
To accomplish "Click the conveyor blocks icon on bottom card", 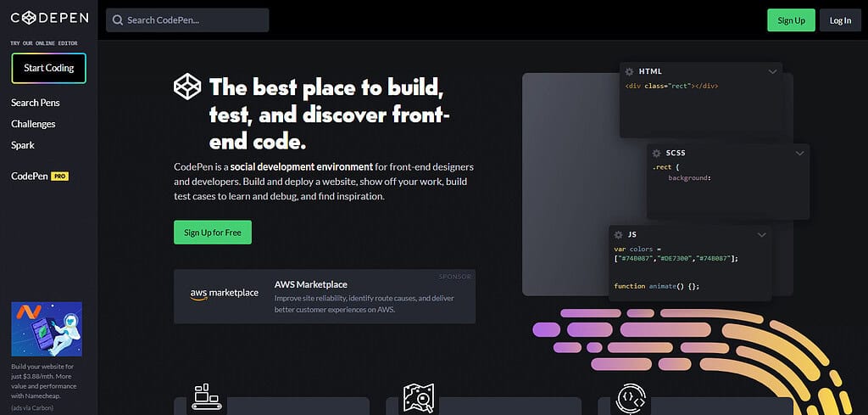I will (x=207, y=396).
